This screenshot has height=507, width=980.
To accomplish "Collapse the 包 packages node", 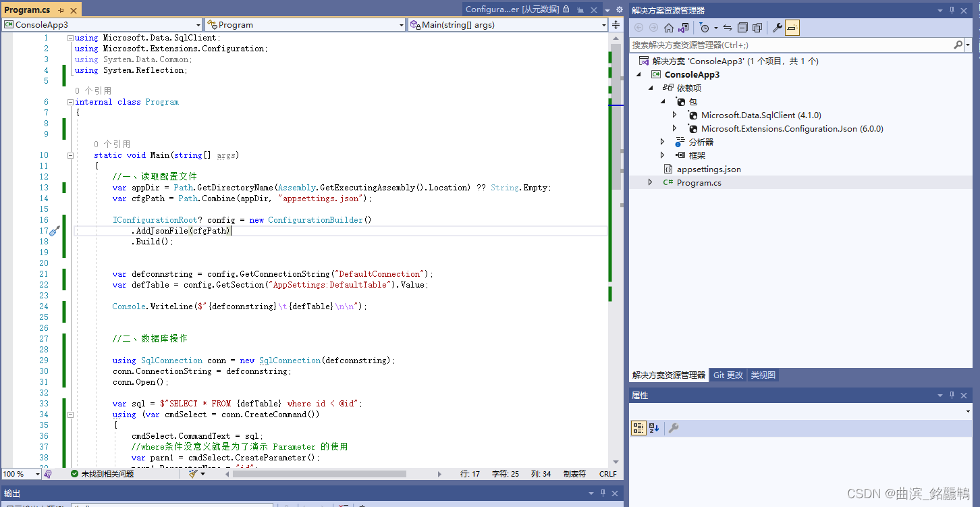I will coord(663,101).
